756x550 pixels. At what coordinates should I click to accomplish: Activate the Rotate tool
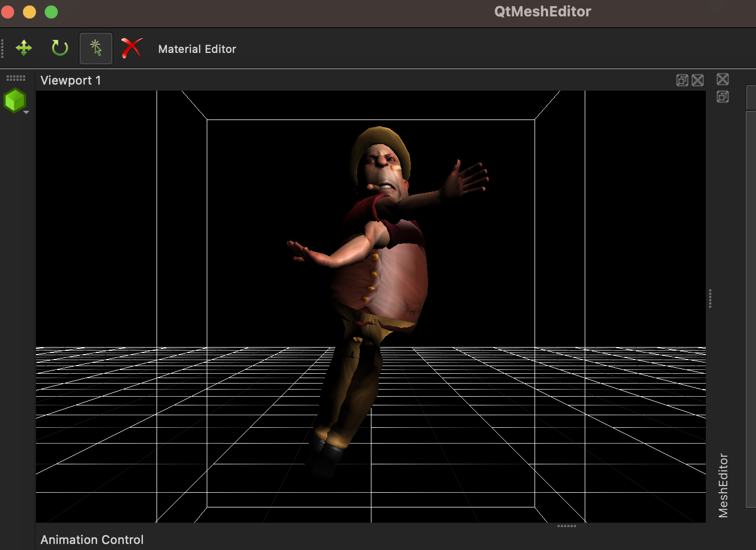(x=60, y=49)
